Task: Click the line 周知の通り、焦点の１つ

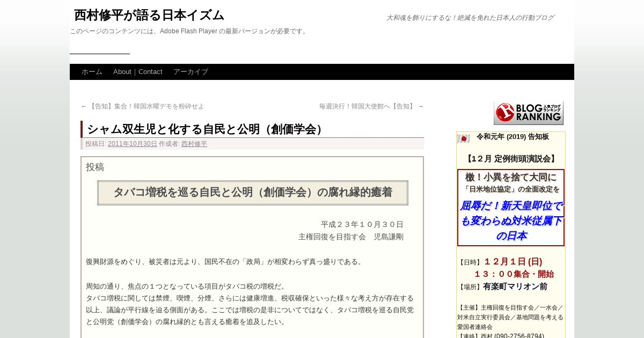Action: point(187,286)
